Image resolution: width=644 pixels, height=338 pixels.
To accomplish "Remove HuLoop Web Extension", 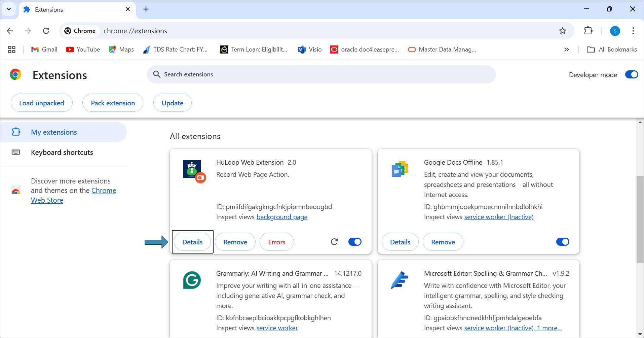I will [235, 242].
